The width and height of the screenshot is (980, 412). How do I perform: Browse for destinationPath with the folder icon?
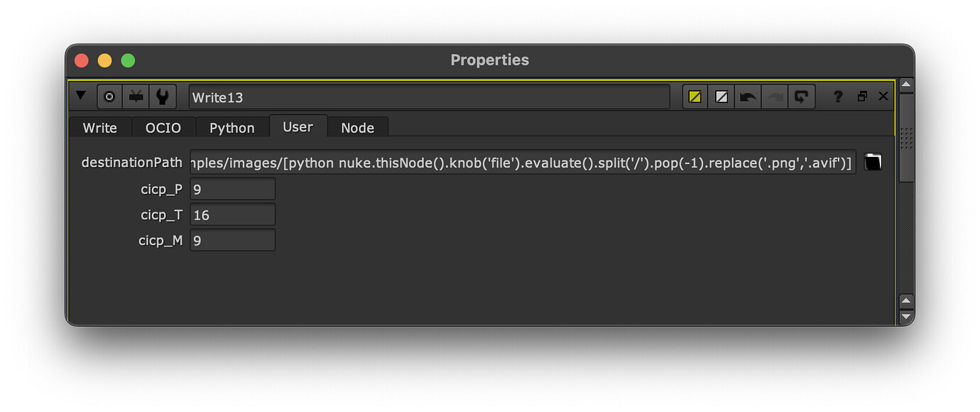coord(873,162)
